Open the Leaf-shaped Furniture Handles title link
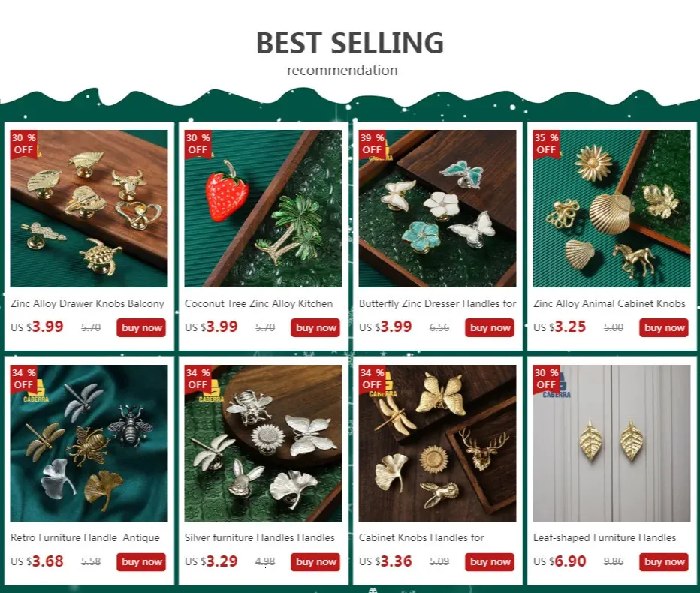This screenshot has height=593, width=700. tap(605, 537)
